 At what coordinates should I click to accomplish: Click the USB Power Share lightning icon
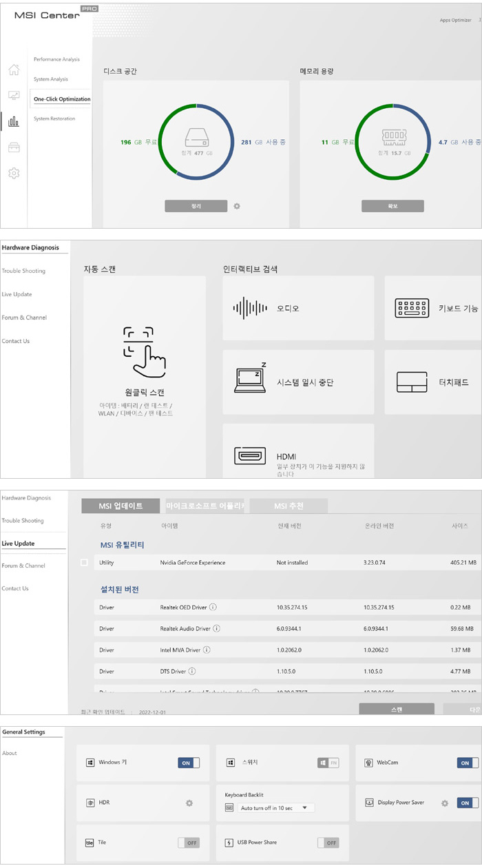(229, 842)
